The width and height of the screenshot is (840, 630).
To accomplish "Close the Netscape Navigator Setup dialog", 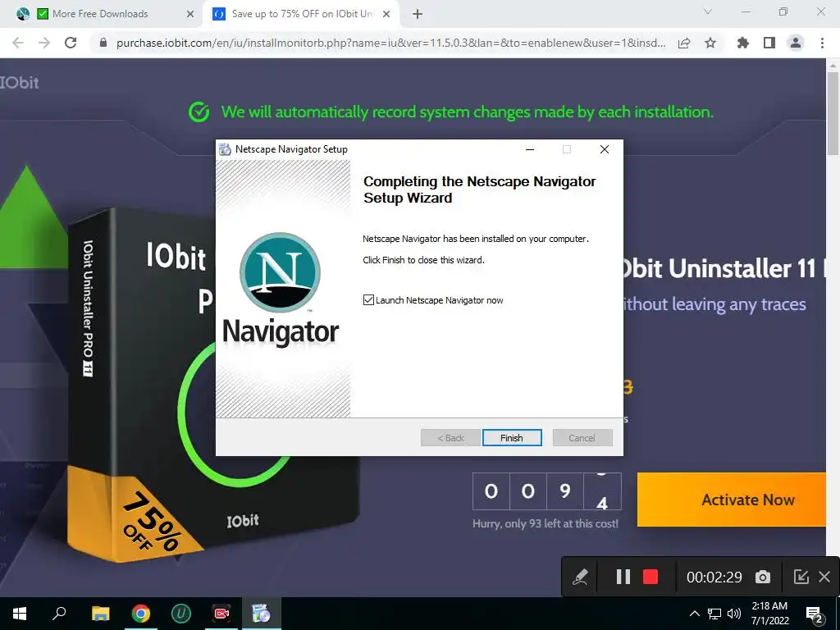I will pyautogui.click(x=605, y=149).
